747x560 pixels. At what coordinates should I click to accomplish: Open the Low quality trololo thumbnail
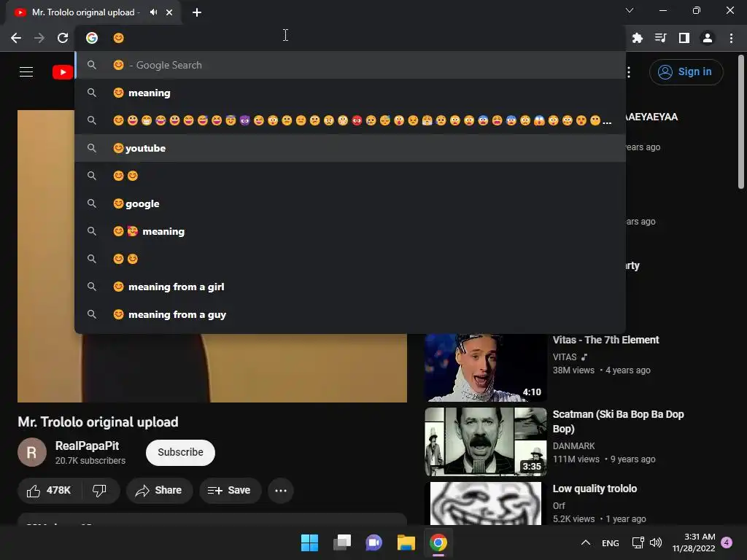pyautogui.click(x=485, y=503)
